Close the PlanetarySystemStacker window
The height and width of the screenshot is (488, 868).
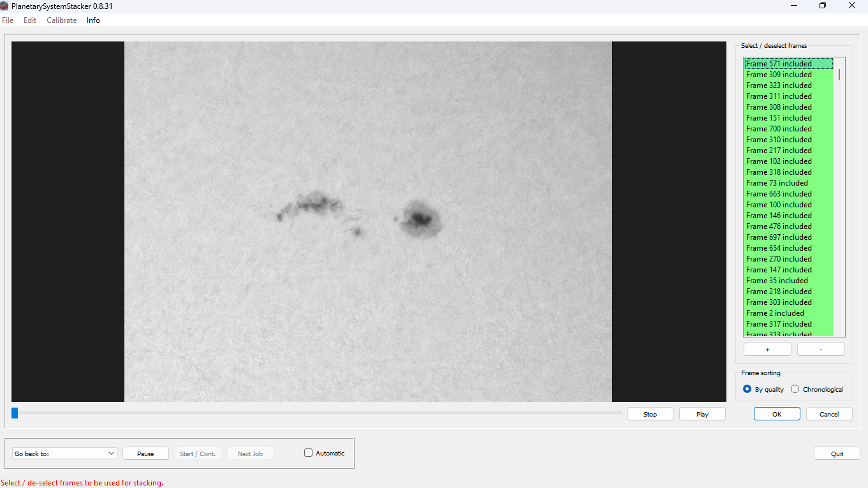click(852, 5)
